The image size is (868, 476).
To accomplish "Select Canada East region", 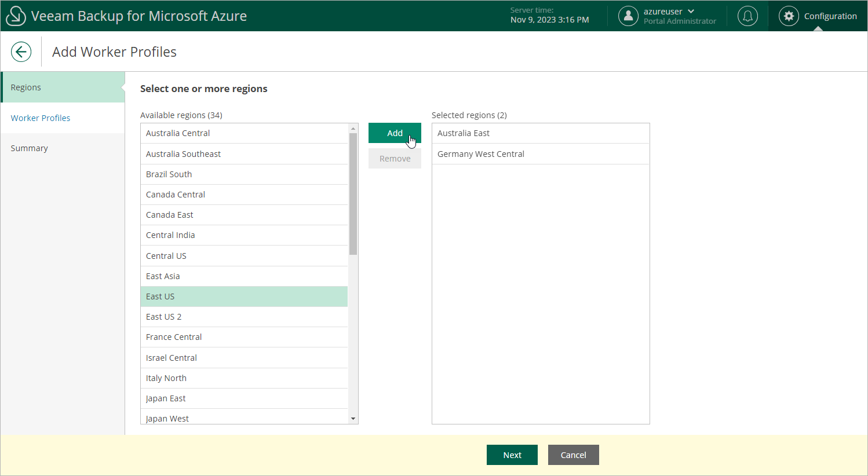I will [x=244, y=215].
